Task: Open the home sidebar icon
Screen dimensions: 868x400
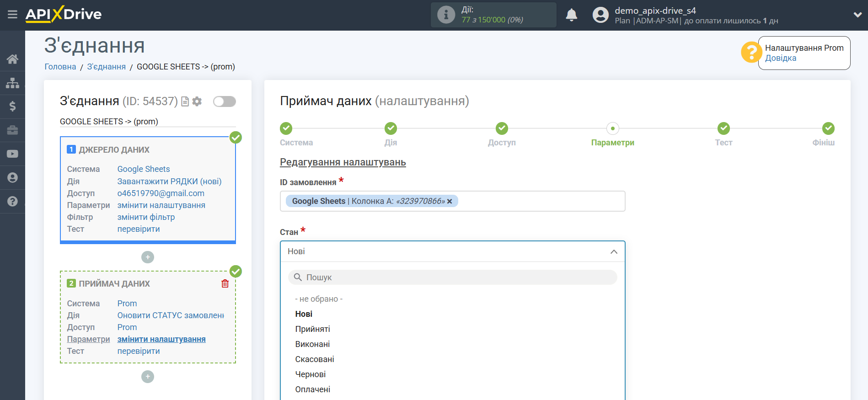Action: pyautogui.click(x=12, y=59)
